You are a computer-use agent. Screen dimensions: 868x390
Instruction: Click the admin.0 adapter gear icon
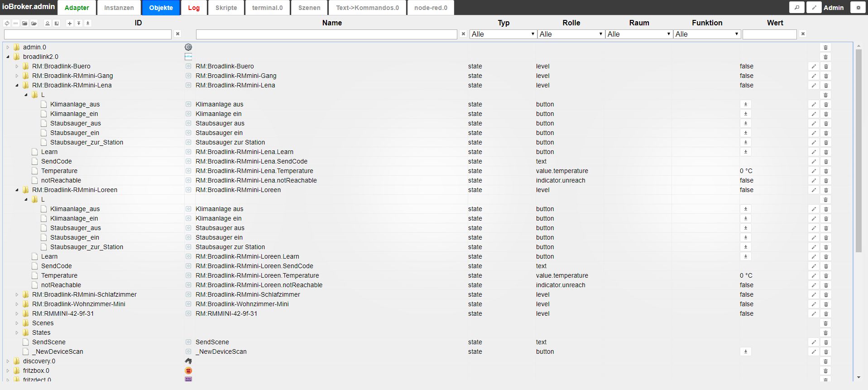coord(188,47)
